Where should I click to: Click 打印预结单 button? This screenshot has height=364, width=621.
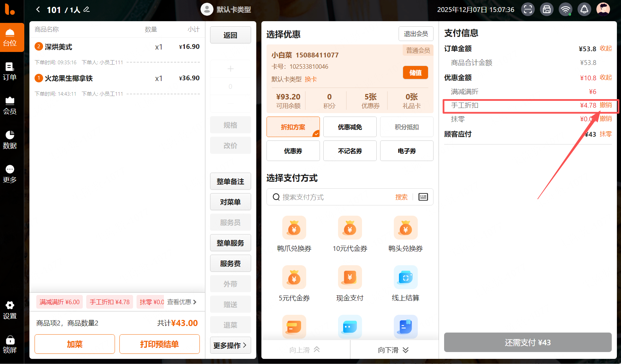point(159,344)
